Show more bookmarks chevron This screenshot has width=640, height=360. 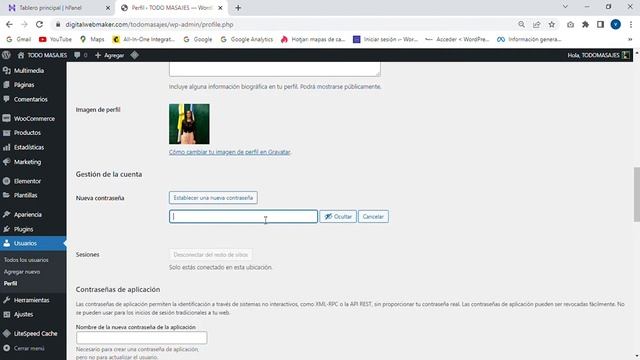point(630,40)
